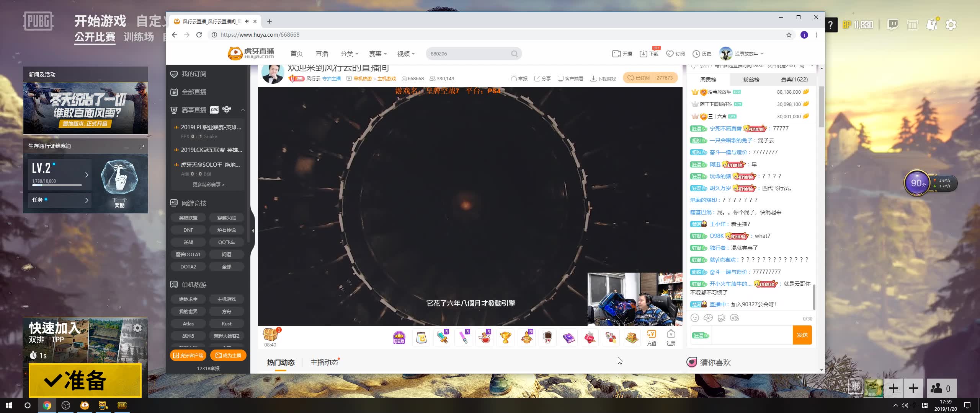
Task: Click the 发送 send button in chat
Action: point(802,335)
